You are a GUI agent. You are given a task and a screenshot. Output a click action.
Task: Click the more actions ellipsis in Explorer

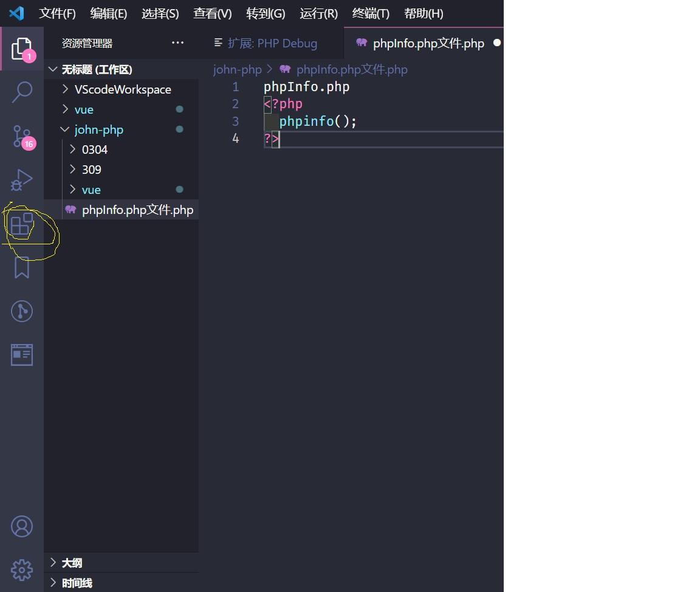[177, 43]
